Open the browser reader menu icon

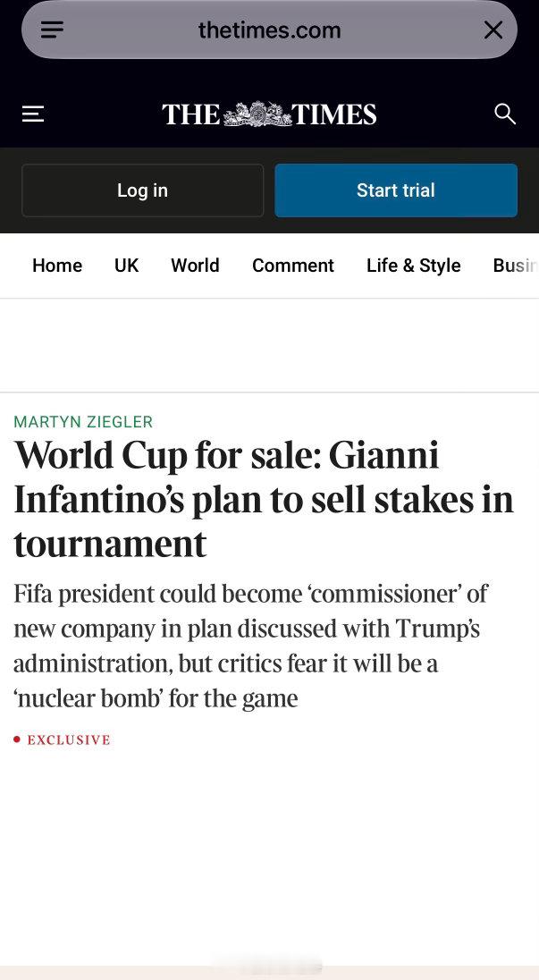pyautogui.click(x=53, y=30)
